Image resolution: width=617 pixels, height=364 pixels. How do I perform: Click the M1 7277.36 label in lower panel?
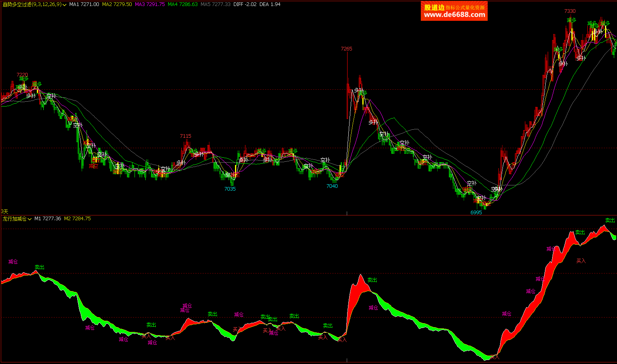(48, 219)
